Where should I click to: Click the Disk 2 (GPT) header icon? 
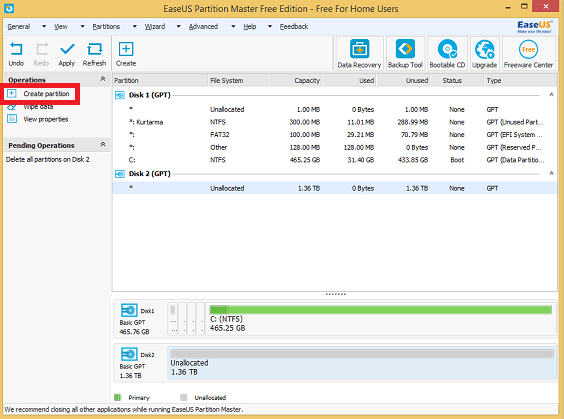(x=119, y=174)
